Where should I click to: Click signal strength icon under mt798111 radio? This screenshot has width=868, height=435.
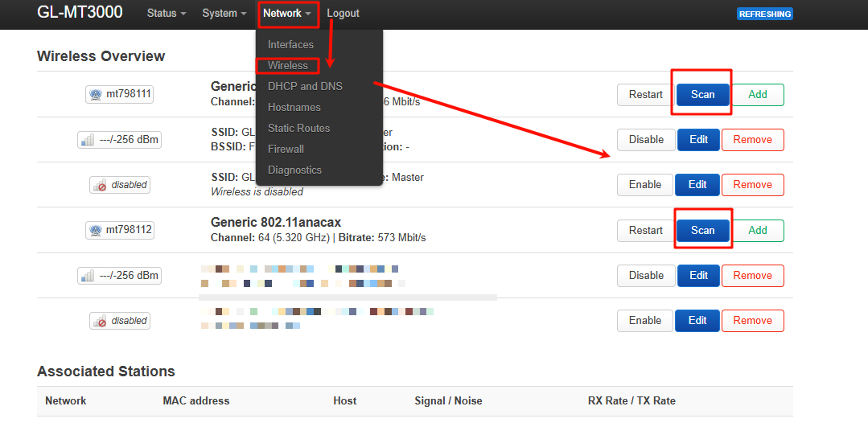(x=88, y=140)
